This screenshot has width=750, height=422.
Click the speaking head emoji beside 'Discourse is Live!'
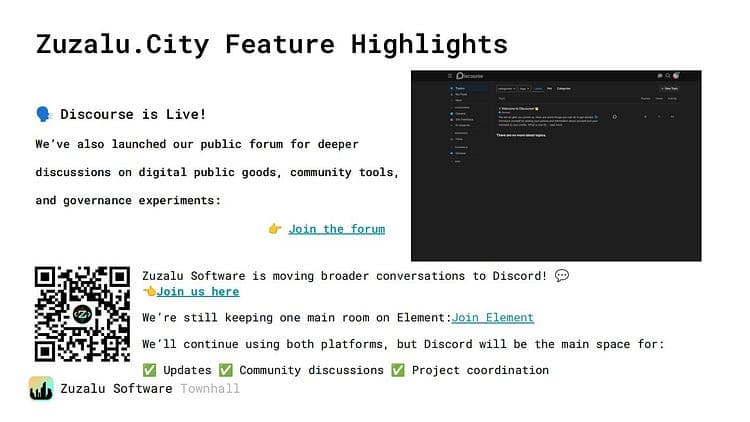pos(43,114)
